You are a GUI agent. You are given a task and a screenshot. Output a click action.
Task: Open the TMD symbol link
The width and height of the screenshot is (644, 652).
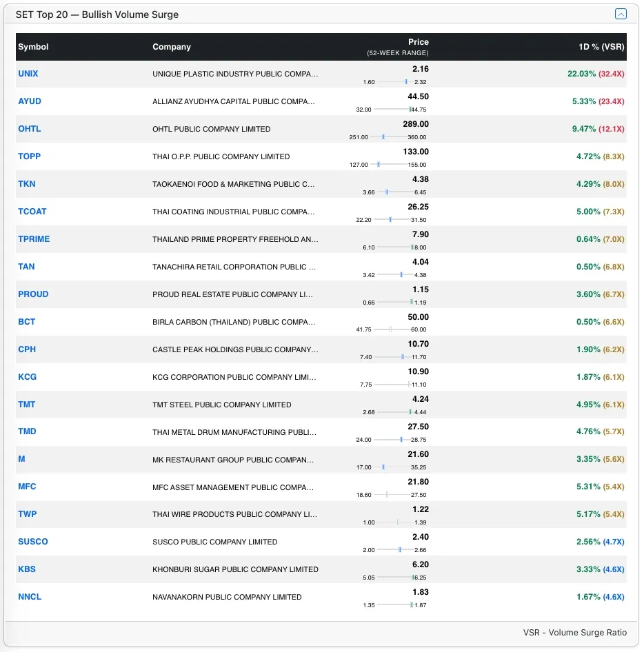pos(27,431)
